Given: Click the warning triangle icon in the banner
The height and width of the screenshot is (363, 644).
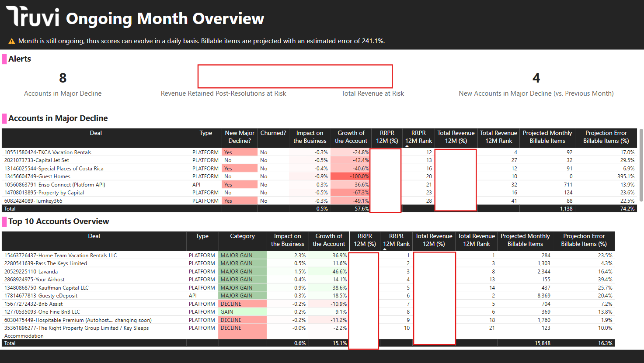Looking at the screenshot, I should click(x=12, y=41).
